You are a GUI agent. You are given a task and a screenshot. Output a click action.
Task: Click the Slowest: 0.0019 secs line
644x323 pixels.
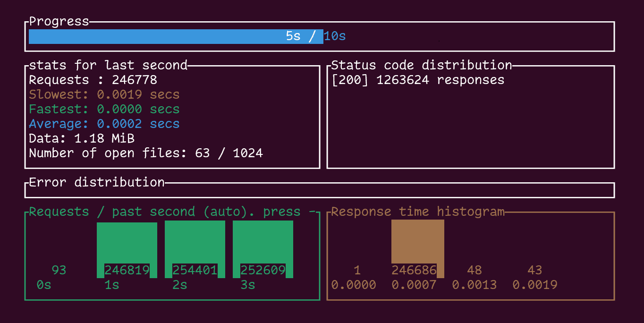(x=104, y=94)
